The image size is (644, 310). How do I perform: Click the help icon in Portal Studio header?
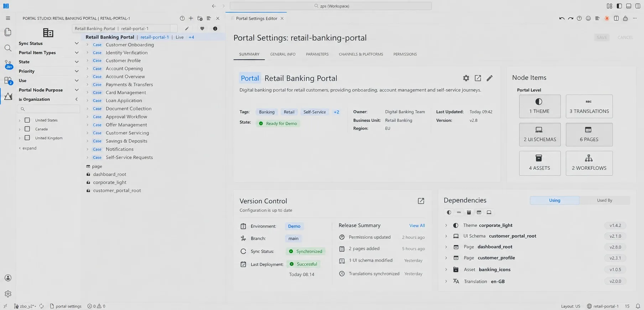(182, 18)
